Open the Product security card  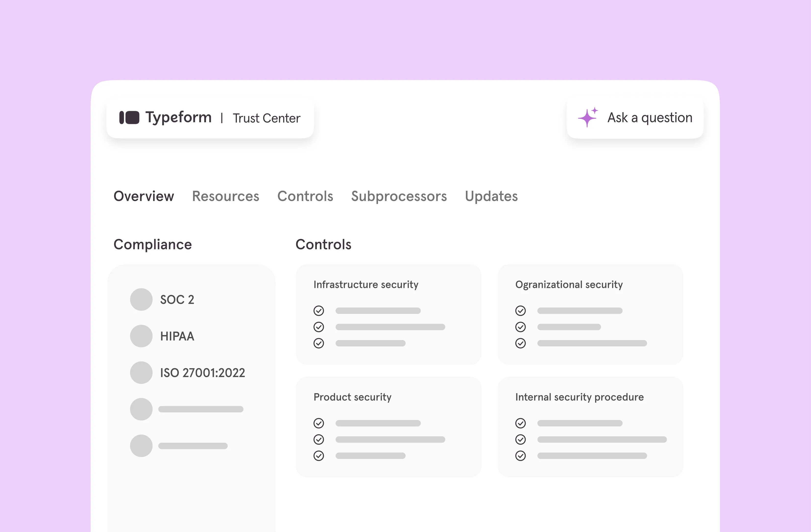388,426
